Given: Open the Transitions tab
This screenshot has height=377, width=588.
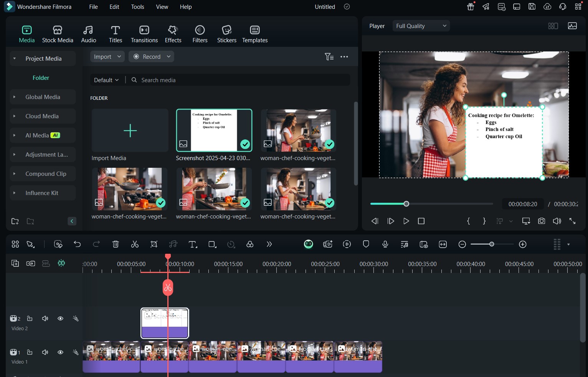Looking at the screenshot, I should (144, 34).
